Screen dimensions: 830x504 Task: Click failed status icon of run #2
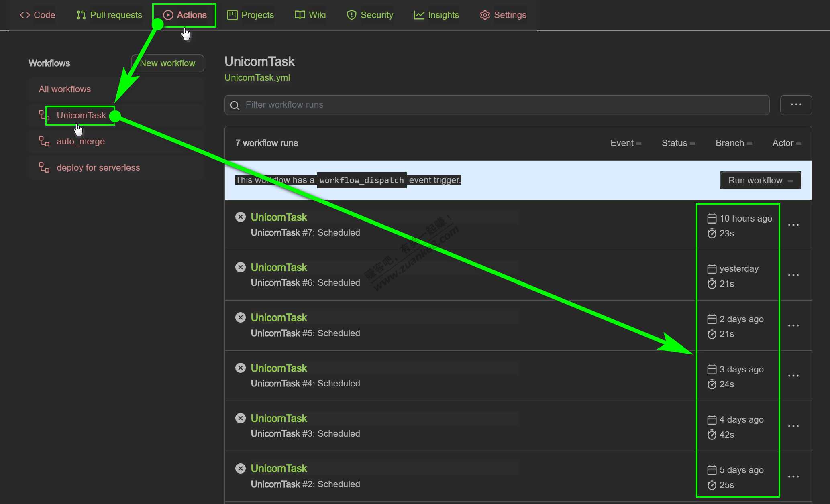pyautogui.click(x=241, y=468)
